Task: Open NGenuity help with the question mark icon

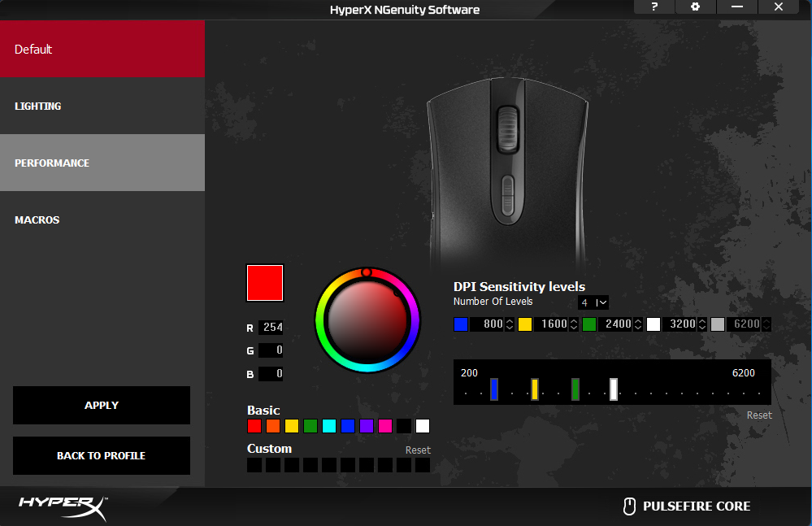Action: (654, 7)
